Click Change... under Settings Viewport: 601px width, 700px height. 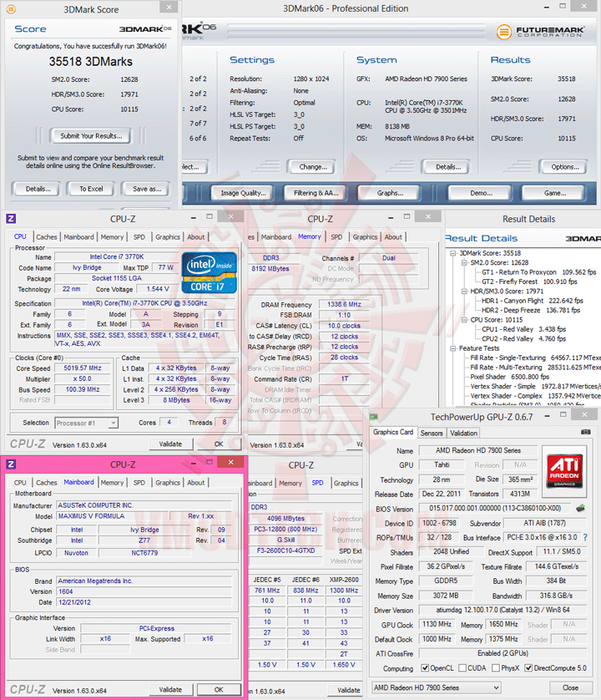coord(313,167)
